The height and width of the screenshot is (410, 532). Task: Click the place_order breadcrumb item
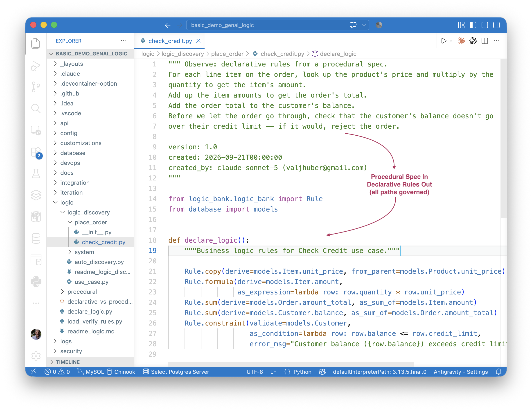click(227, 54)
